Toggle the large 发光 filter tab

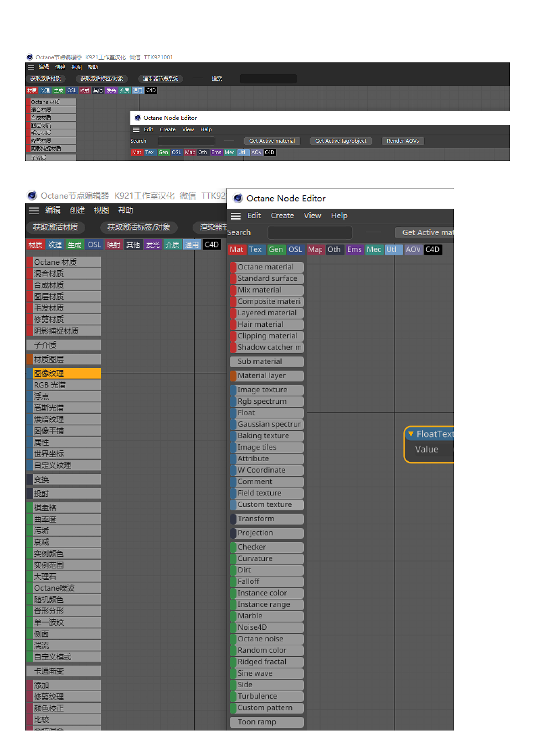tap(153, 245)
